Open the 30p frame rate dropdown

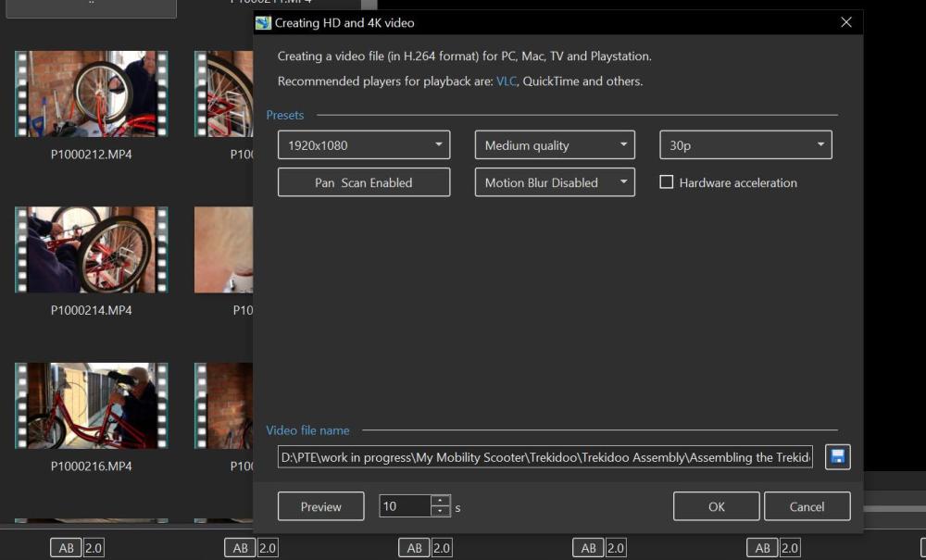tap(745, 145)
